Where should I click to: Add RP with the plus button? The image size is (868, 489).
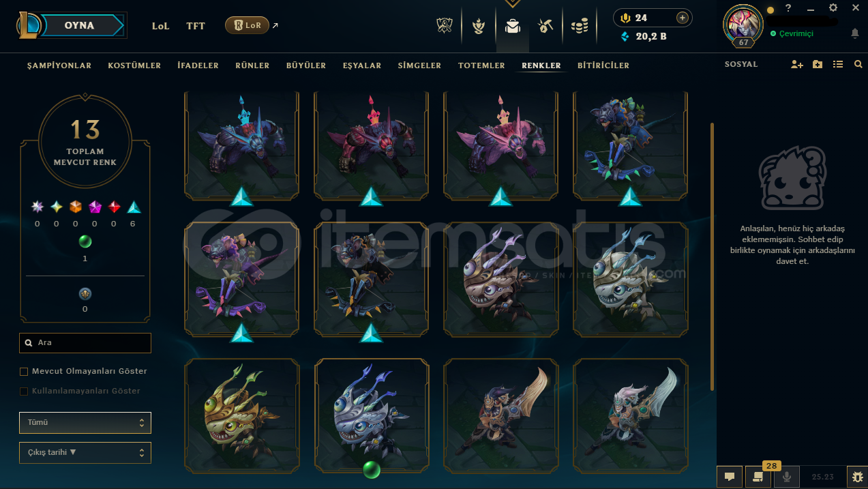(682, 18)
